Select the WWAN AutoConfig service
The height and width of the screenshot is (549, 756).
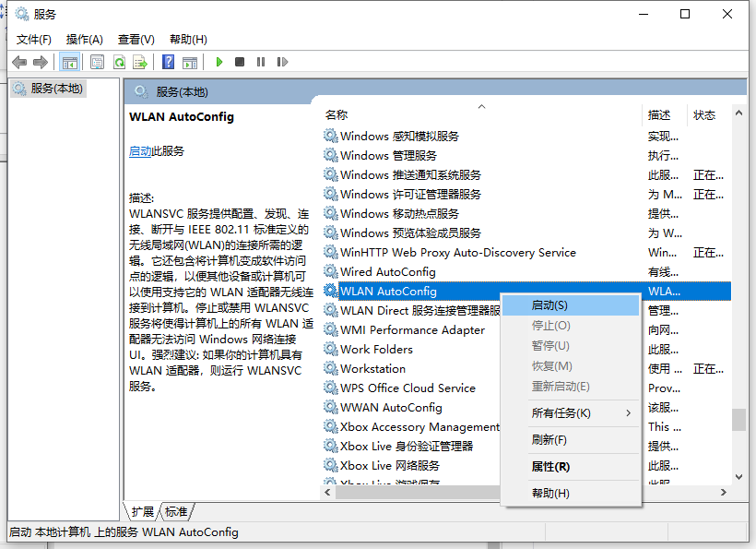[411, 408]
